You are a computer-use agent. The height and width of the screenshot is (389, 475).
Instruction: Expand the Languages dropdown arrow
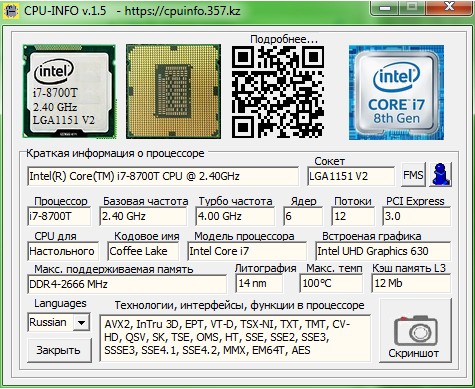coord(81,322)
